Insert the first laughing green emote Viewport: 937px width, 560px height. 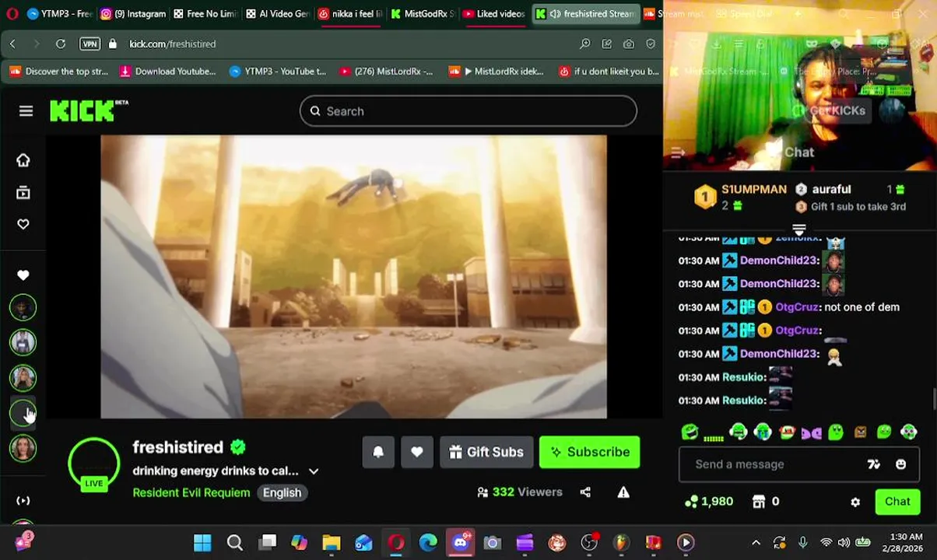690,432
